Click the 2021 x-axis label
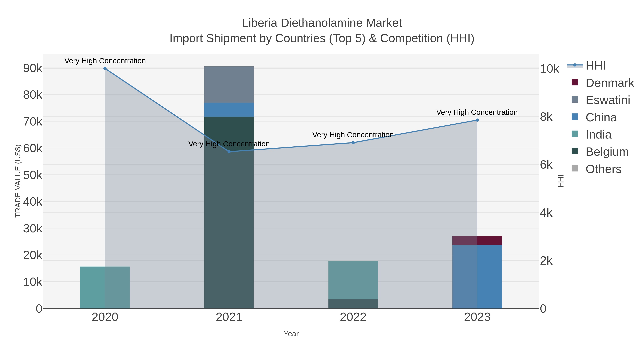644x362 pixels. pos(229,317)
